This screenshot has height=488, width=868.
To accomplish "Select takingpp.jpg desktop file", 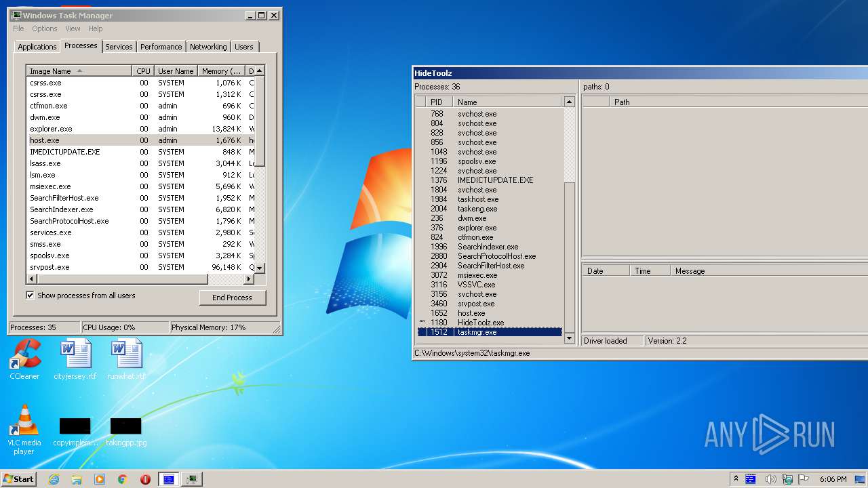I will click(126, 432).
